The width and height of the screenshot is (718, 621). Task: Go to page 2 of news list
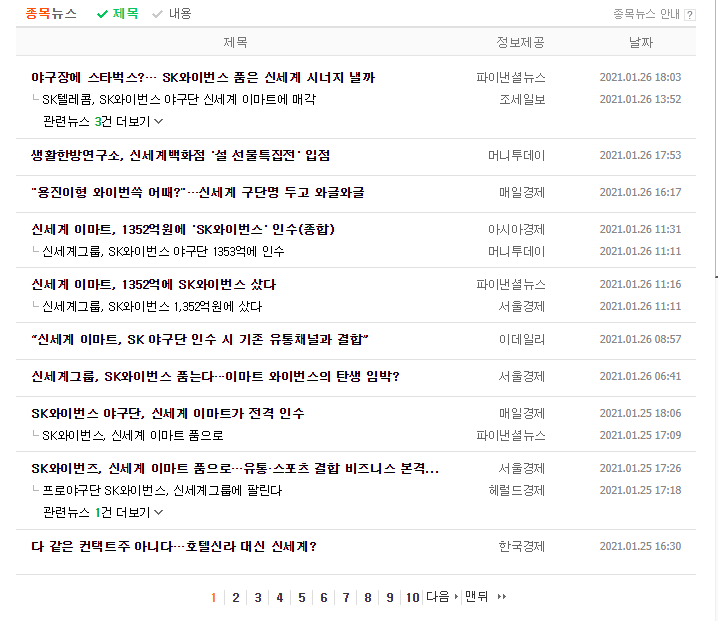click(236, 597)
